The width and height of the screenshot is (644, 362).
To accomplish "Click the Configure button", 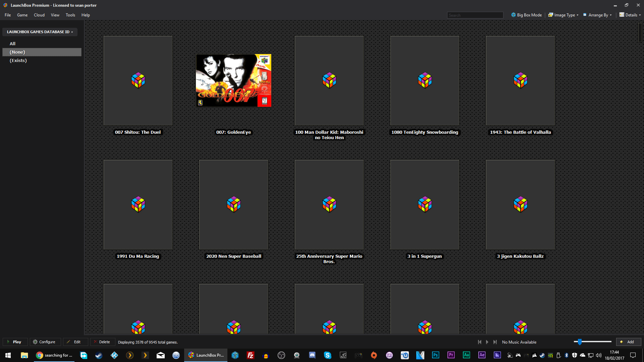I will click(45, 342).
